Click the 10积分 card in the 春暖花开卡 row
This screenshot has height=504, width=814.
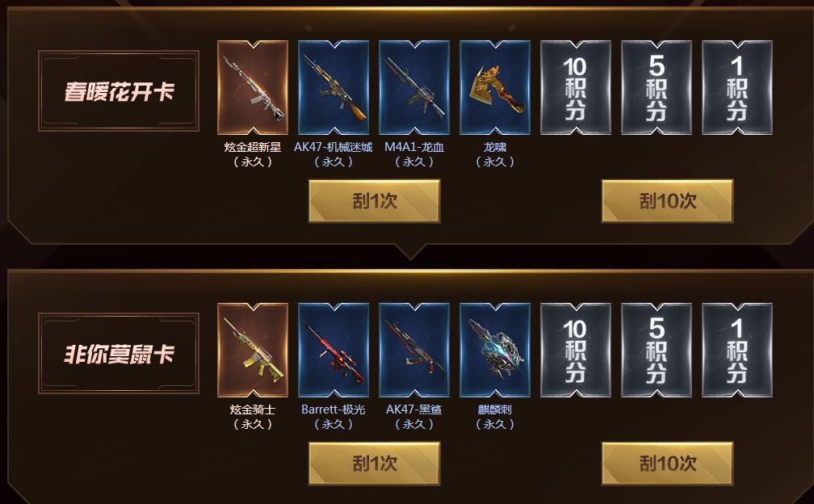(x=576, y=88)
